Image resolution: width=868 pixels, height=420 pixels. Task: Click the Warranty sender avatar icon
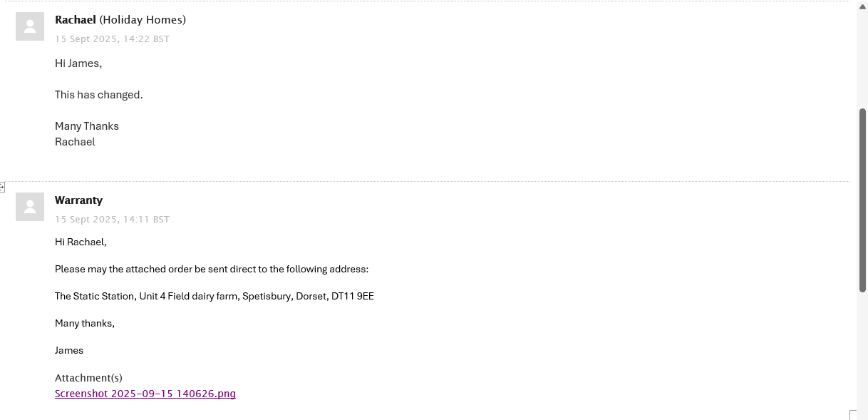30,207
